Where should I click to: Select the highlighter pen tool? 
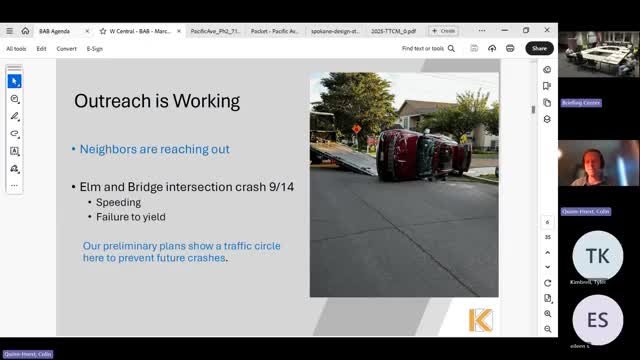pyautogui.click(x=15, y=117)
